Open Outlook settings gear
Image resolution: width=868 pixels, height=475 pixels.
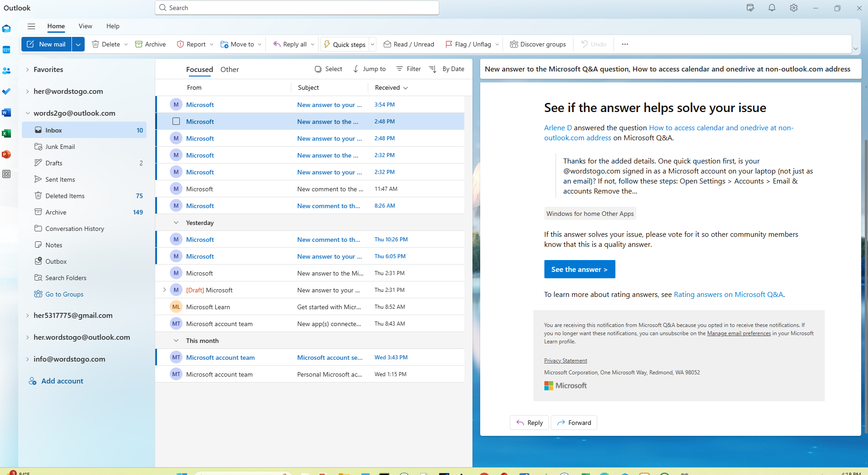(x=793, y=8)
